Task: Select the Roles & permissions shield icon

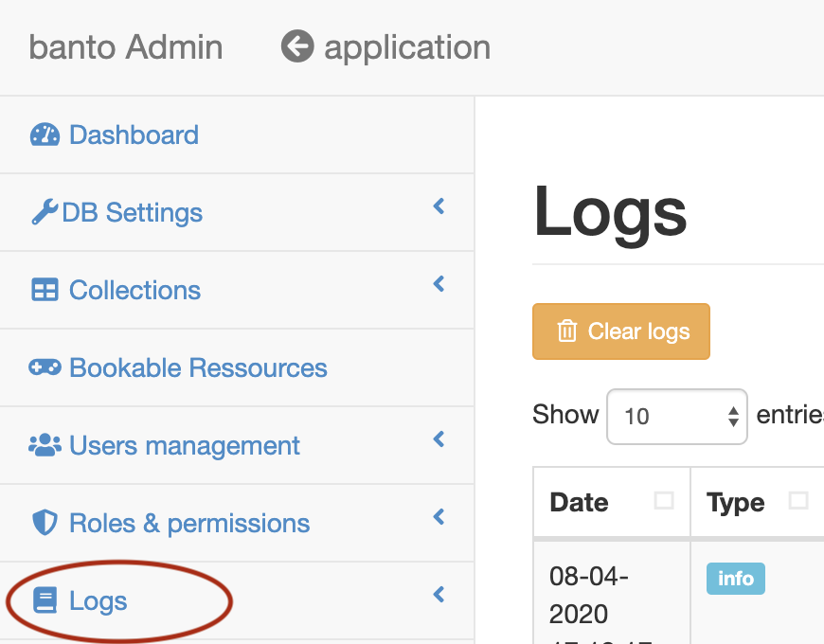Action: coord(46,523)
